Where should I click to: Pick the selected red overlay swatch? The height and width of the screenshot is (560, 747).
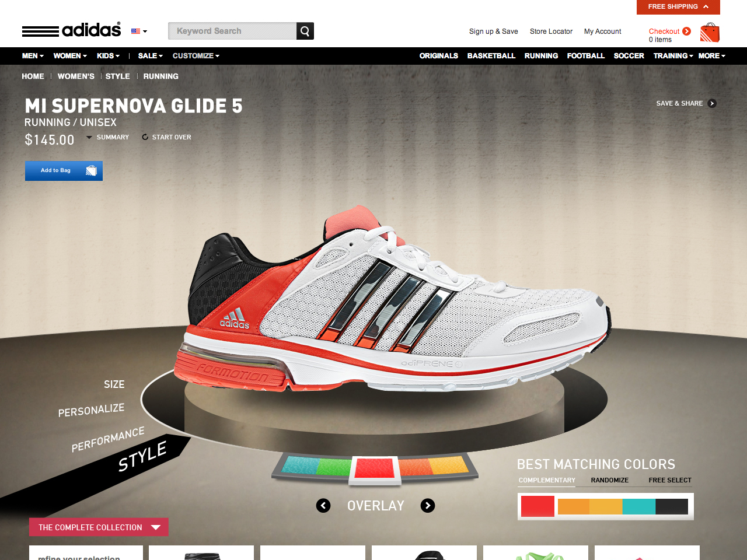point(375,469)
